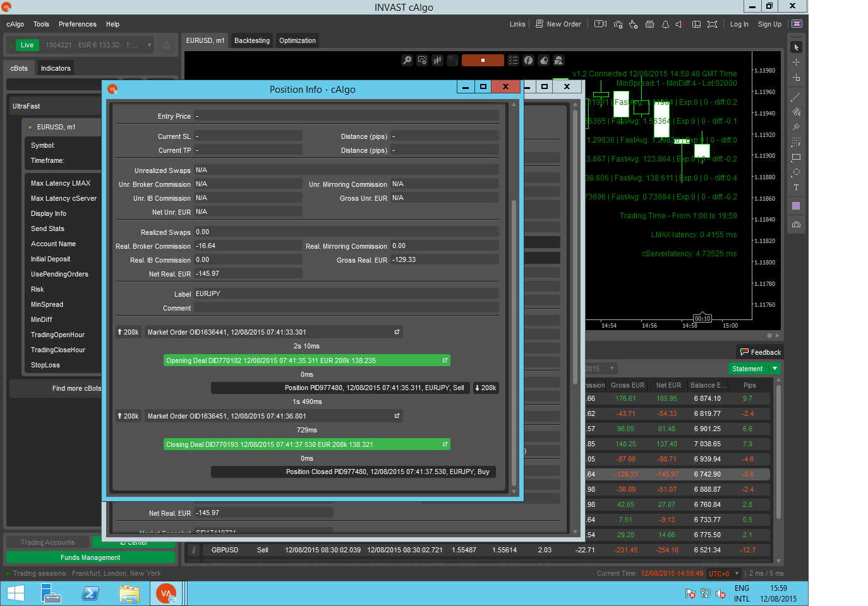Click the ENG INTL language indicator in tray
The image size is (868, 606).
point(742,593)
